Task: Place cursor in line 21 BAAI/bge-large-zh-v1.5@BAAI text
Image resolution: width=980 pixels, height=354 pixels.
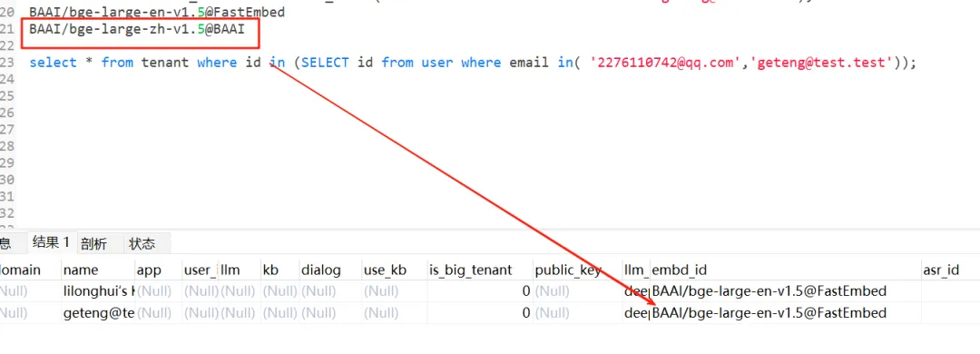Action: tap(137, 29)
